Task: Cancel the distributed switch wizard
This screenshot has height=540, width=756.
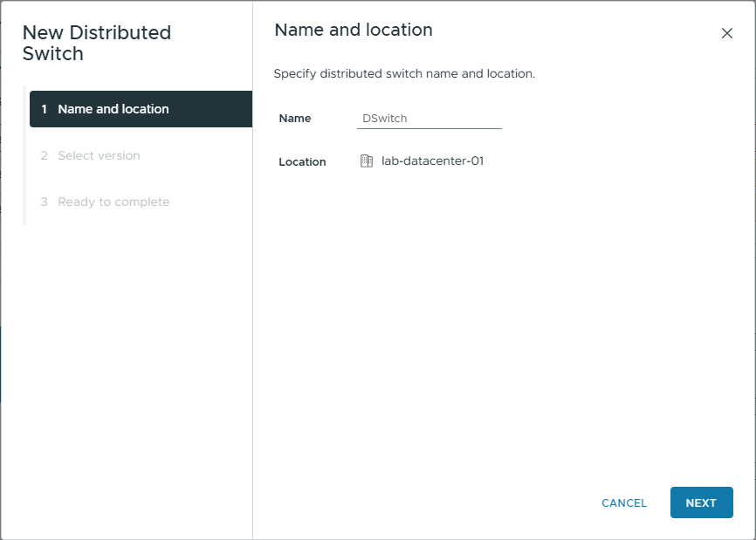Action: [x=624, y=503]
